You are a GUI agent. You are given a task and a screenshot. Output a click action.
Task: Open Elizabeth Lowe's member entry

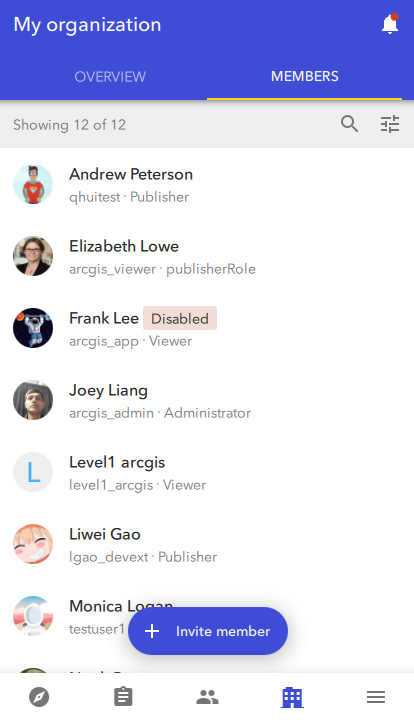point(207,256)
